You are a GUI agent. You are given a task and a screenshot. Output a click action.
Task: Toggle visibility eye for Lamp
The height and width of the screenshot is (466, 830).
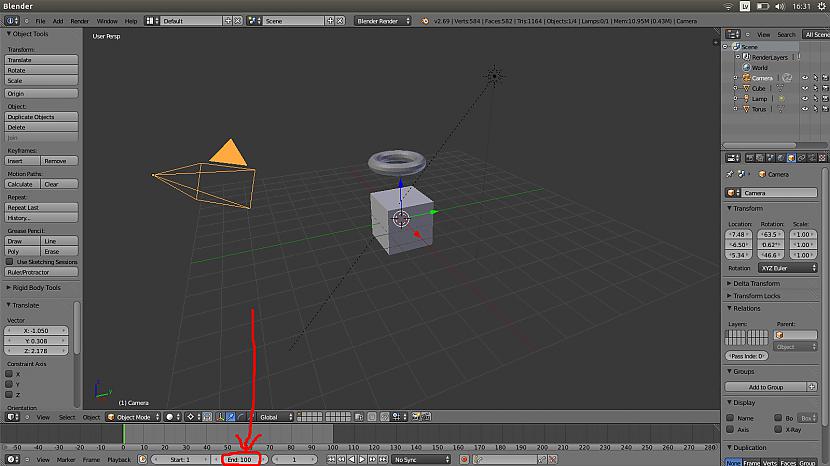coord(805,98)
